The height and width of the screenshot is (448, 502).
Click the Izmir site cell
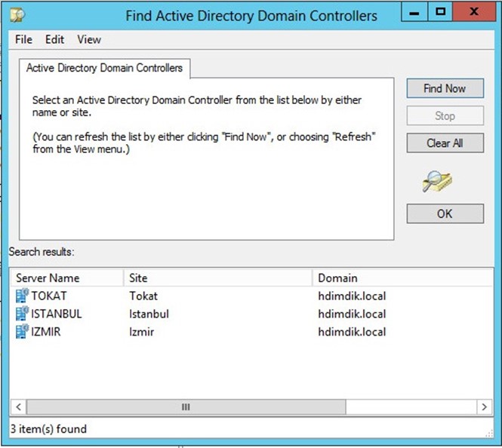pyautogui.click(x=141, y=332)
